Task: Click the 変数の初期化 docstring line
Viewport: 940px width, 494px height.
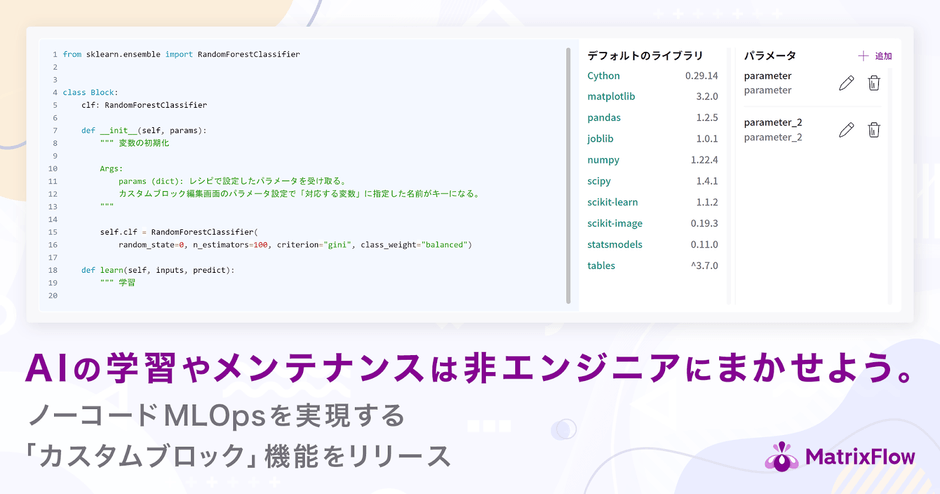Action: click(x=134, y=143)
